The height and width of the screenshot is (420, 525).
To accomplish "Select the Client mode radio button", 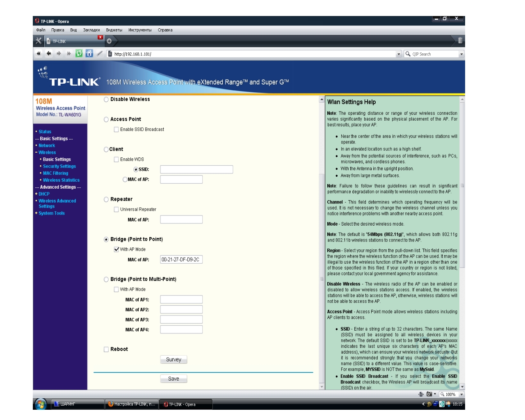I will 106,150.
